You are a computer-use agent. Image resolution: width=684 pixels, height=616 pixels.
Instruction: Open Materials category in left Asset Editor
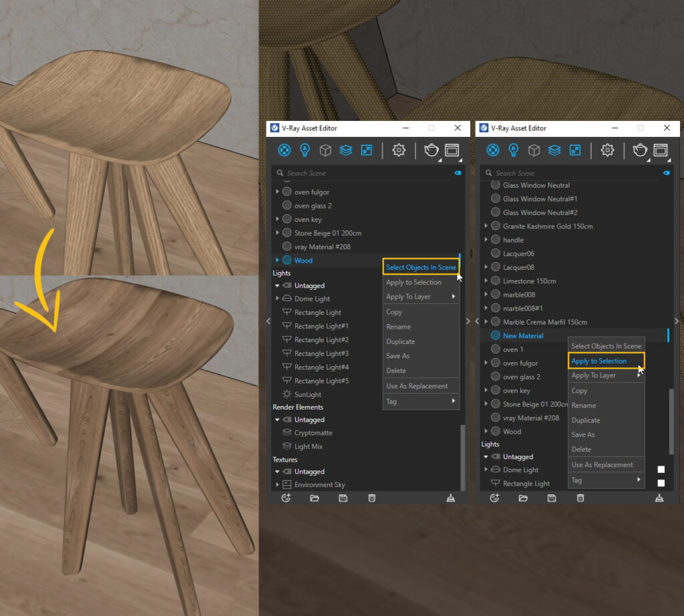[284, 150]
